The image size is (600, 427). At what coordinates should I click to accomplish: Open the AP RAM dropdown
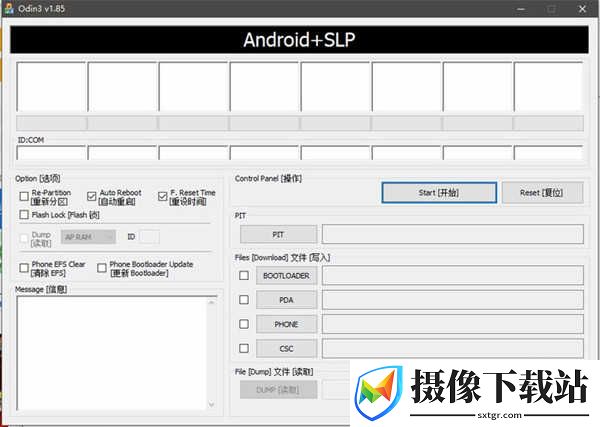(88, 237)
